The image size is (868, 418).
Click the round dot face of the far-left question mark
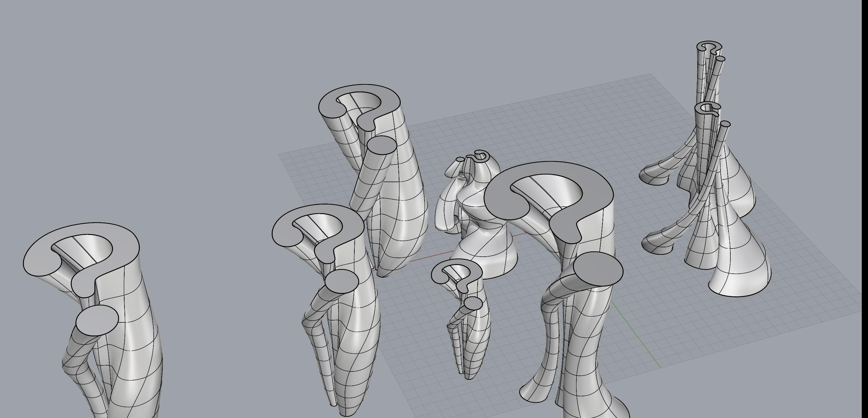pyautogui.click(x=97, y=320)
